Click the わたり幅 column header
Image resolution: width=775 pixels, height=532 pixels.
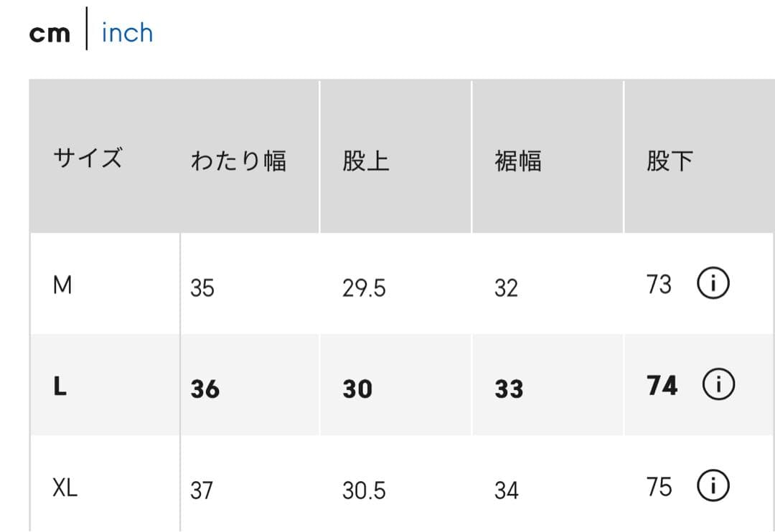coord(238,161)
